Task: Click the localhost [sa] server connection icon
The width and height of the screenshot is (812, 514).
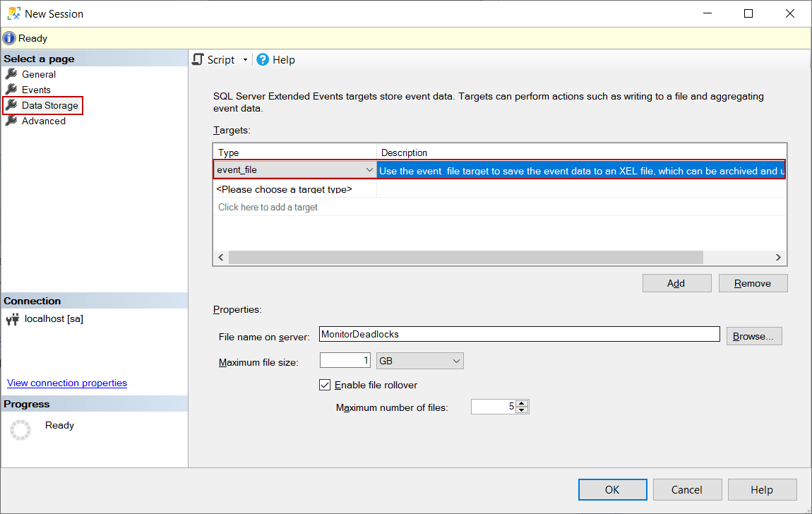Action: pyautogui.click(x=12, y=318)
